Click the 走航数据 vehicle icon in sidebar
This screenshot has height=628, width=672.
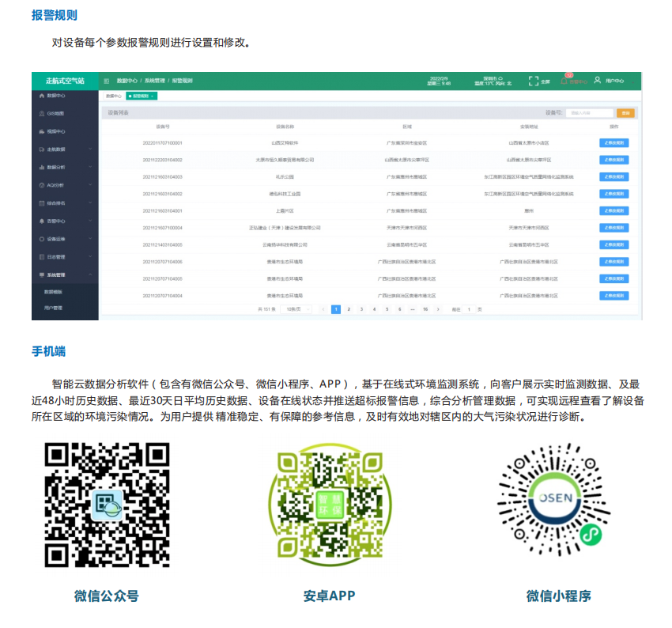(x=42, y=149)
